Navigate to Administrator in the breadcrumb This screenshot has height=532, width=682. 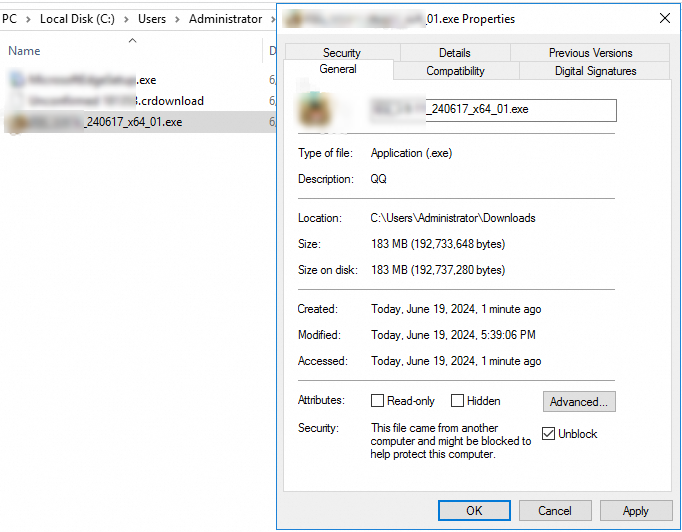pos(225,19)
